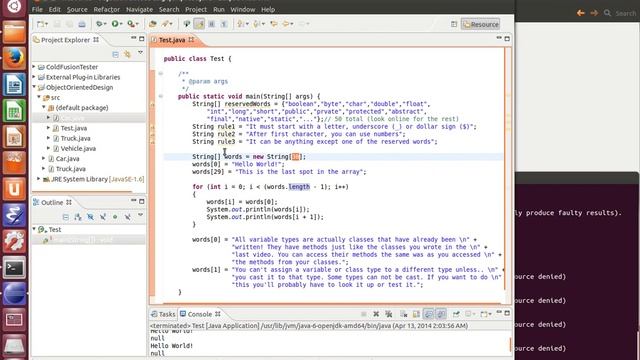Open Ubuntu One icon in dock
The width and height of the screenshot is (640, 360).
pyautogui.click(x=14, y=189)
